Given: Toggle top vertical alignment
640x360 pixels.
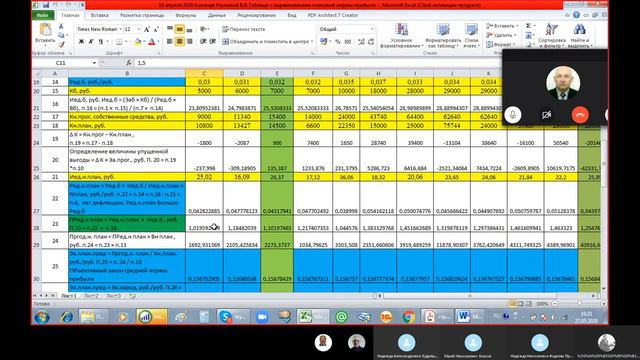Looking at the screenshot, I should 170,29.
